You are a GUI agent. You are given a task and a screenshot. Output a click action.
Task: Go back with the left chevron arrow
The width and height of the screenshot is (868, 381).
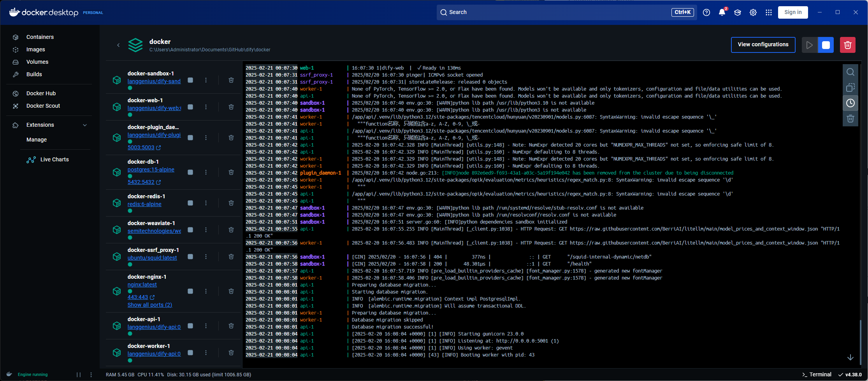(x=118, y=45)
